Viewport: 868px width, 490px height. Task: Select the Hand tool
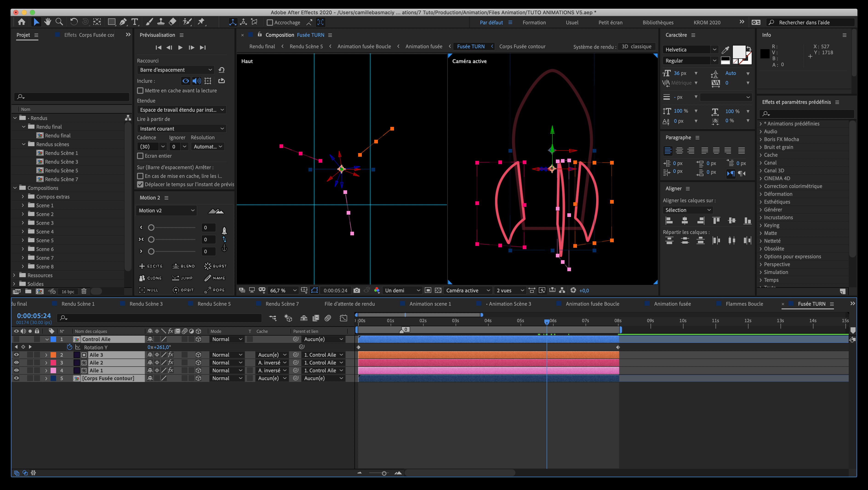point(48,22)
